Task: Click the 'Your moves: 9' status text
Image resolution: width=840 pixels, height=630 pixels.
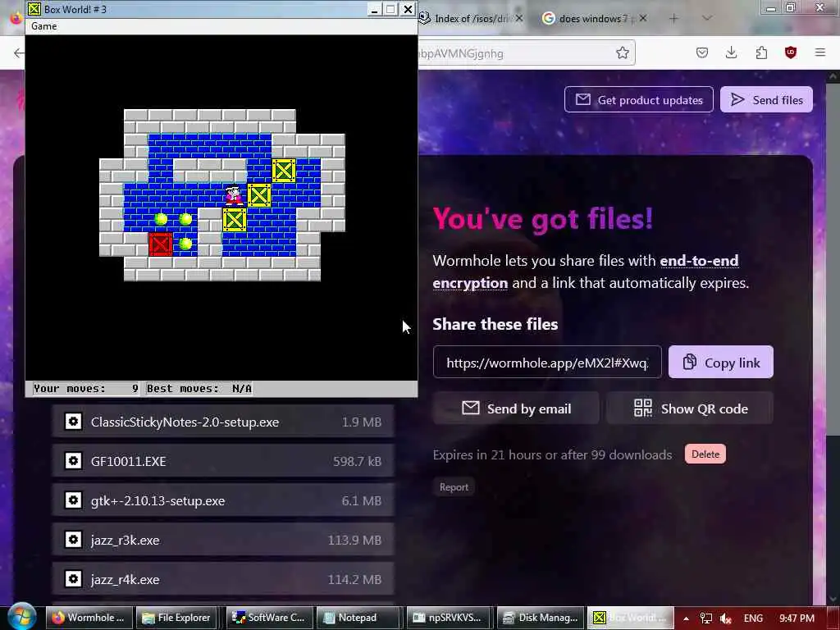Action: click(85, 388)
